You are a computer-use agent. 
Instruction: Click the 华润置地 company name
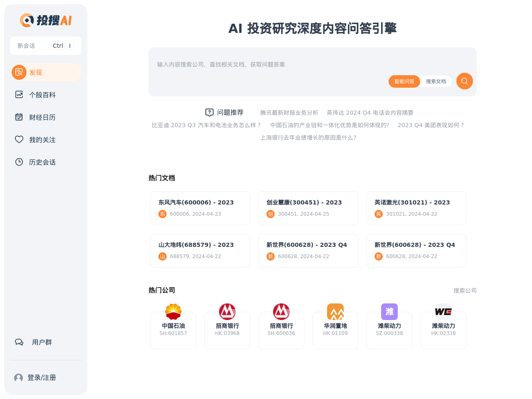[x=335, y=326]
